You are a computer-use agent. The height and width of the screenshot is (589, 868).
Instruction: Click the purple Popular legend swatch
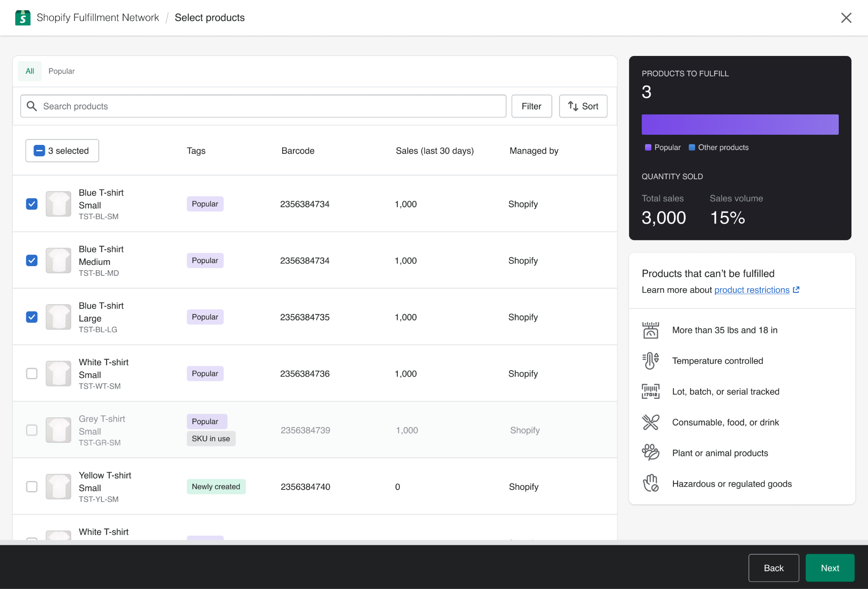coord(648,147)
